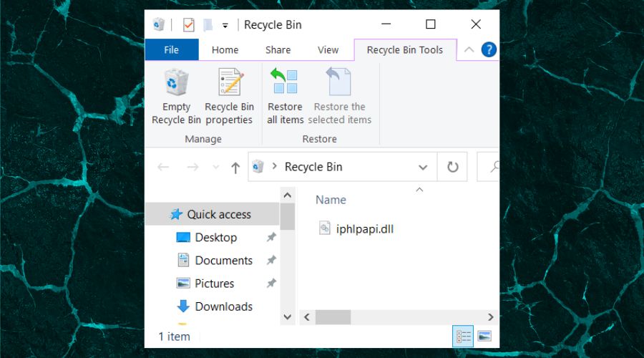
Task: Maximize the Recycle Bin window
Action: [431, 24]
